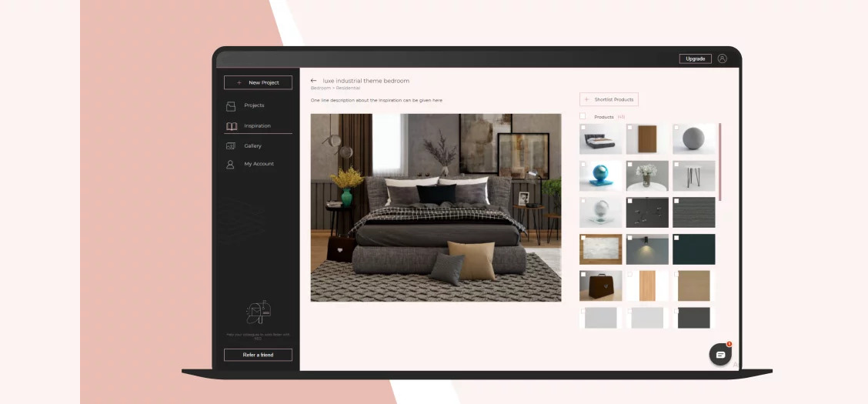Click the Upgrade button
This screenshot has width=868, height=404.
point(695,58)
